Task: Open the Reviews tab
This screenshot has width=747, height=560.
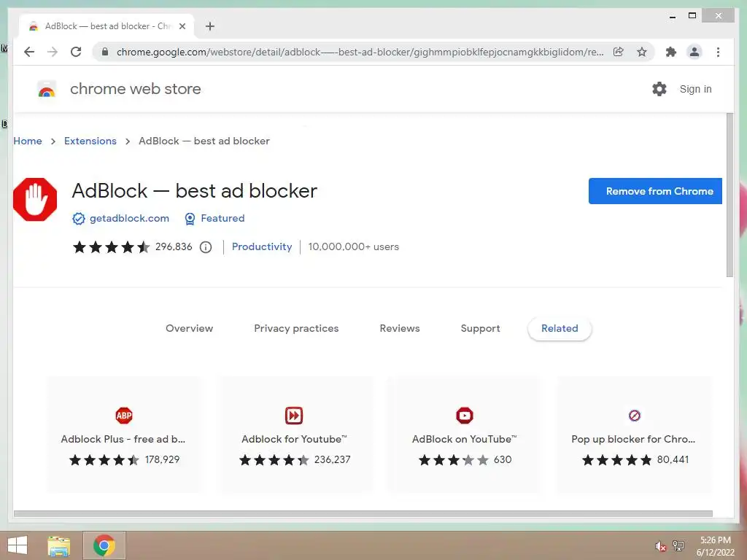Action: coord(400,329)
